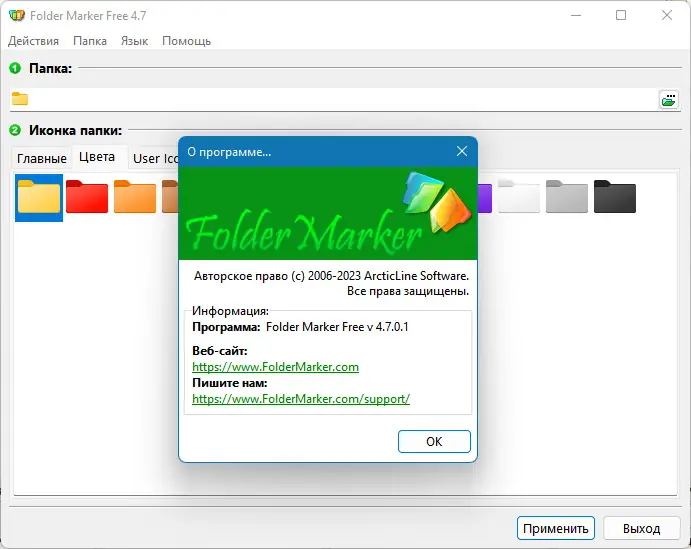
Task: Open the Действия menu
Action: click(x=33, y=41)
